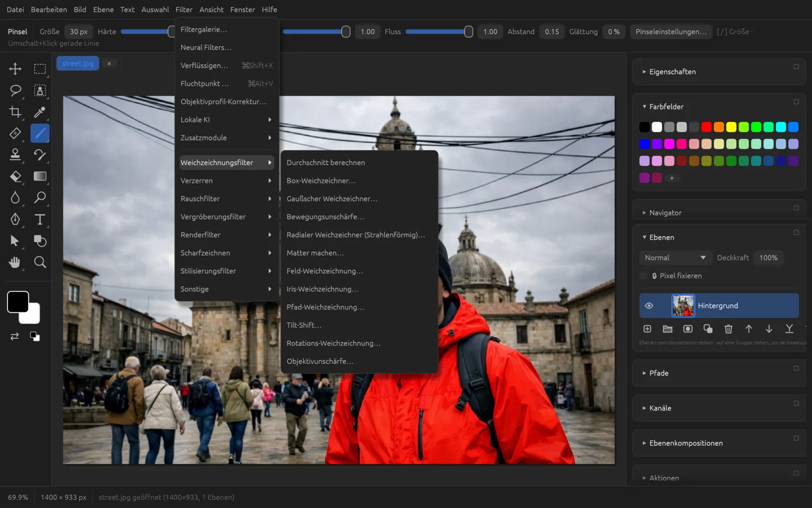
Task: Pick the red color swatch
Action: tap(706, 127)
